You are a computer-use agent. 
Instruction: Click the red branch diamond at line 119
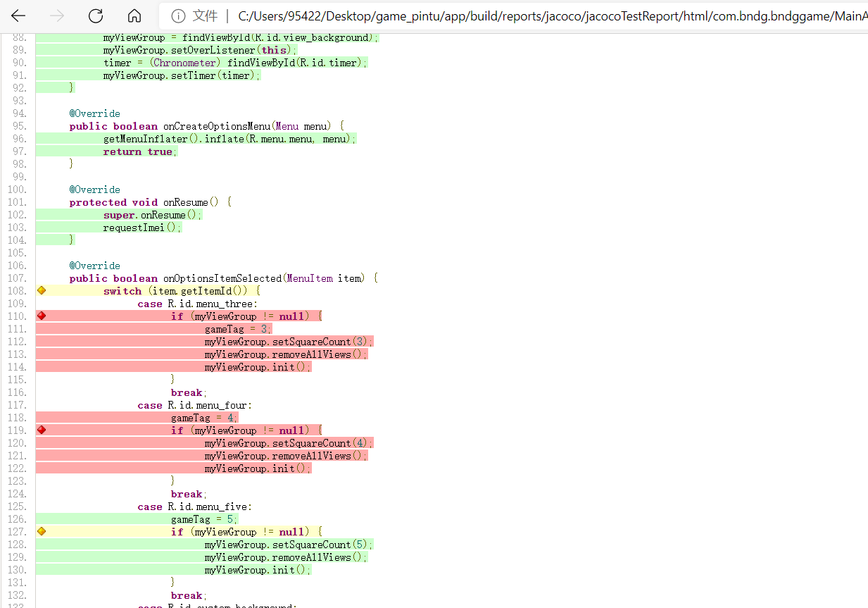click(41, 430)
